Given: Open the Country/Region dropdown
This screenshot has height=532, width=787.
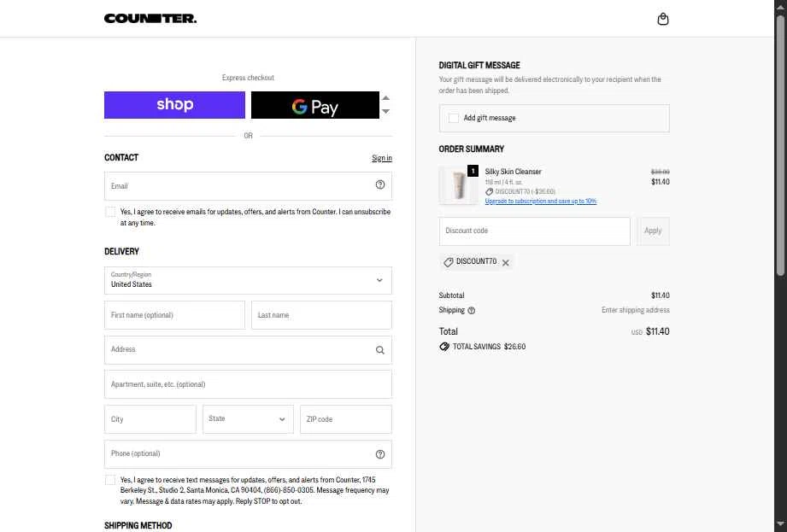Looking at the screenshot, I should [248, 280].
